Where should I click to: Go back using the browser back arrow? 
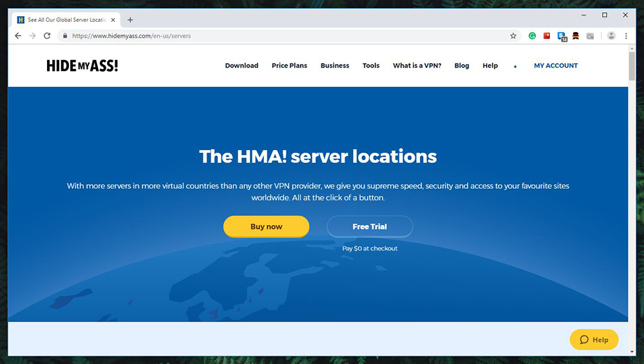pos(18,35)
